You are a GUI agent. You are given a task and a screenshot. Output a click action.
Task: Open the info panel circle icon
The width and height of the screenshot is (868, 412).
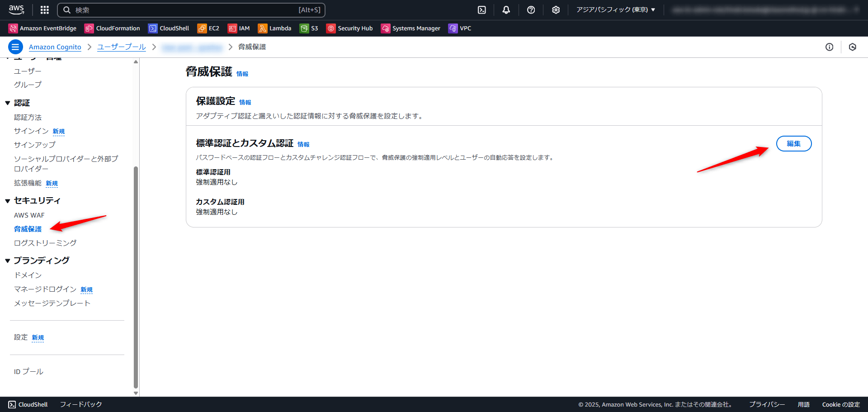click(x=829, y=47)
